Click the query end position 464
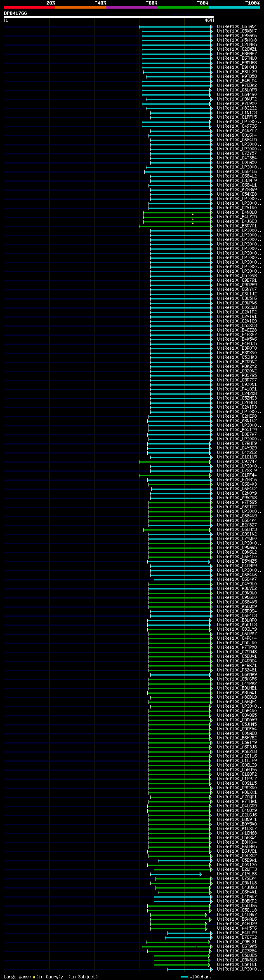 [208, 20]
